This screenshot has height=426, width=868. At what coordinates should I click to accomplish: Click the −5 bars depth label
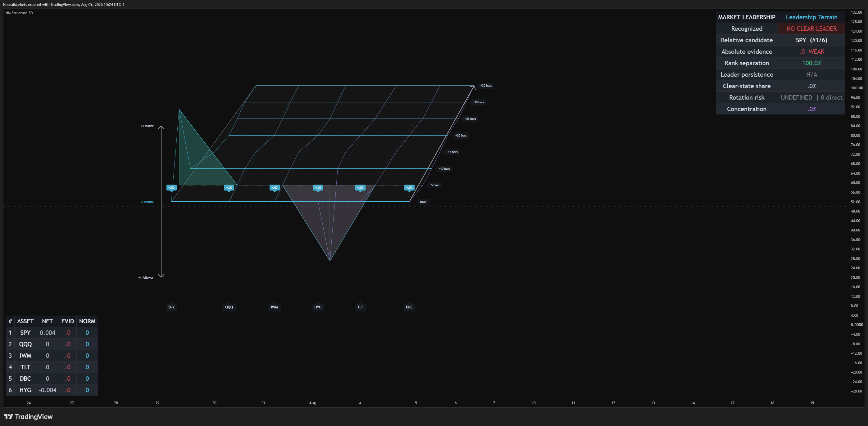coord(434,185)
